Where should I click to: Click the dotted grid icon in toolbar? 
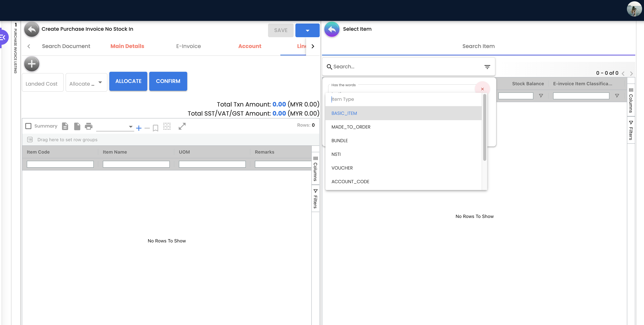tap(167, 126)
